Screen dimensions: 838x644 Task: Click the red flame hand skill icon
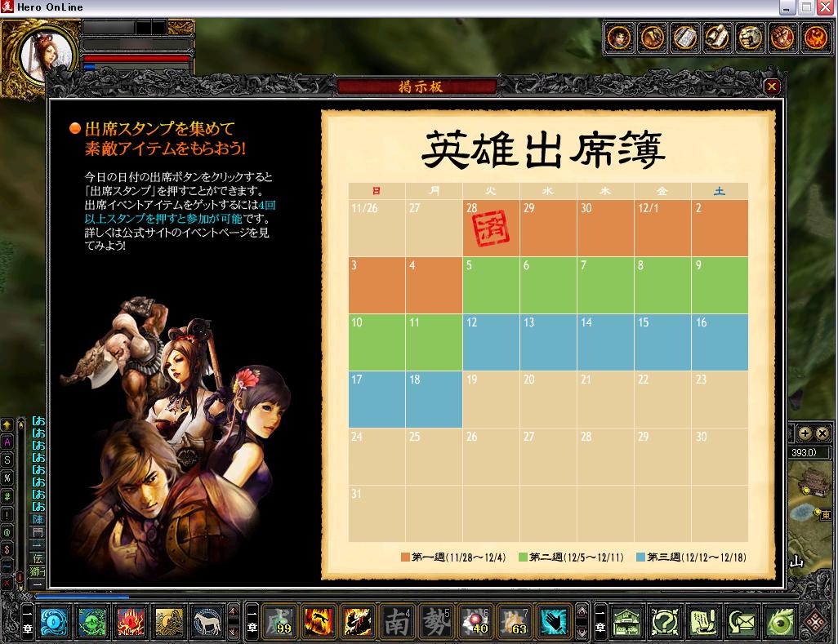[131, 622]
